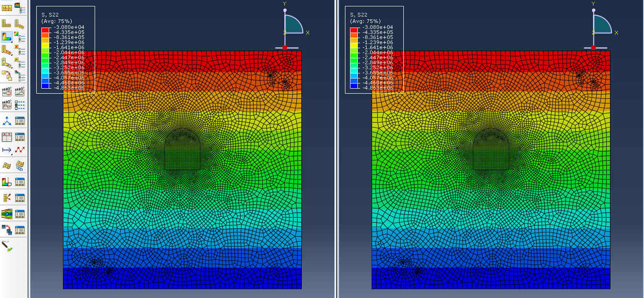
Task: Activate the View Cut icon
Action: click(x=7, y=182)
